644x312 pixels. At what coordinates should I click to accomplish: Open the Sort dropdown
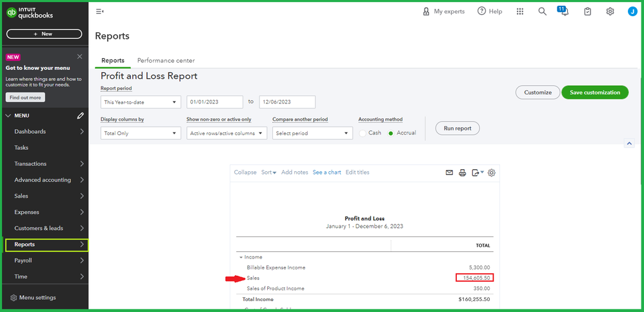click(268, 172)
